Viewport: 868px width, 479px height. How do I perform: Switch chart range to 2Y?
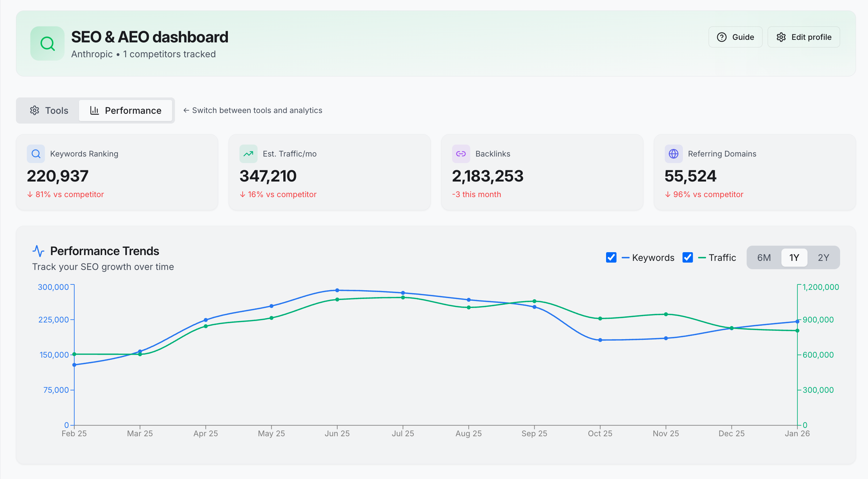tap(823, 258)
